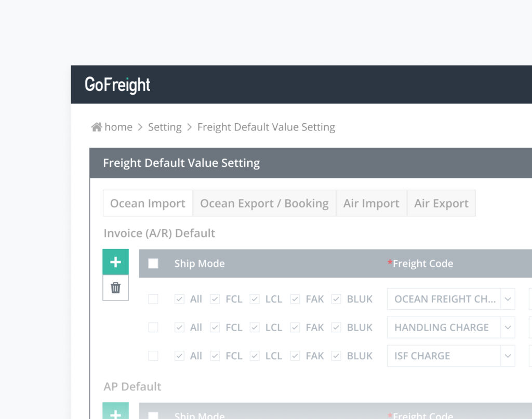Click the home breadcrumb link
The image size is (532, 419).
[x=118, y=127]
